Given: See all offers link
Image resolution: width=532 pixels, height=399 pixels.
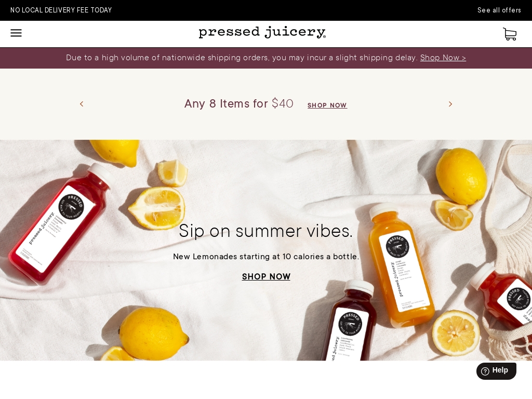Looking at the screenshot, I should click(x=499, y=10).
